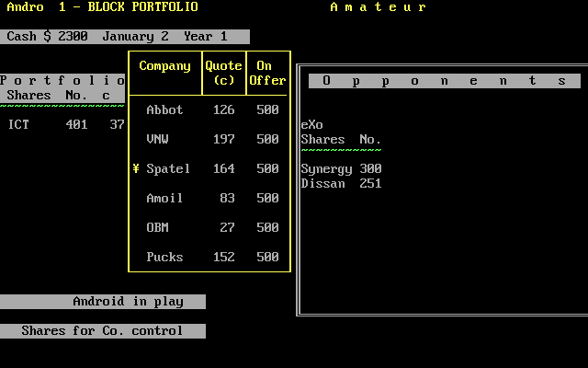Select VNW company row
The image size is (588, 368).
coord(157,140)
